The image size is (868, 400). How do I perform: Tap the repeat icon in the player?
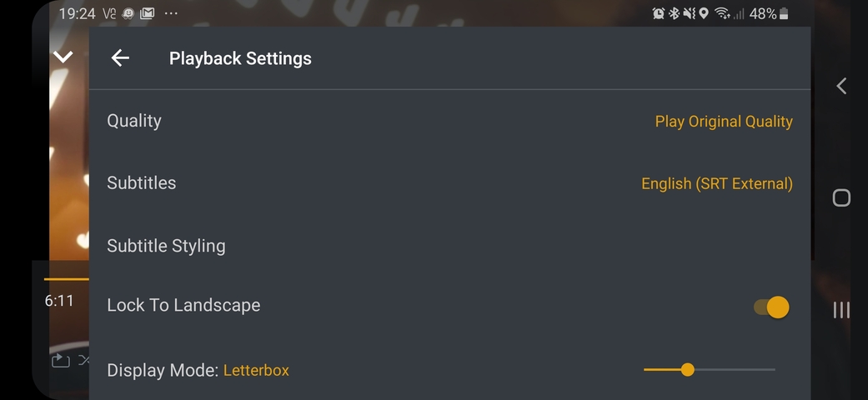61,360
